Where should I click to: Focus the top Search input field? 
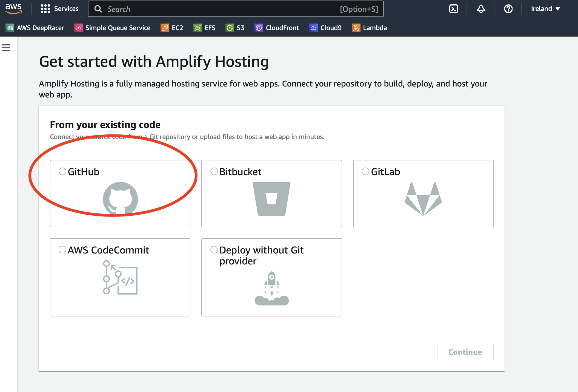coord(236,9)
